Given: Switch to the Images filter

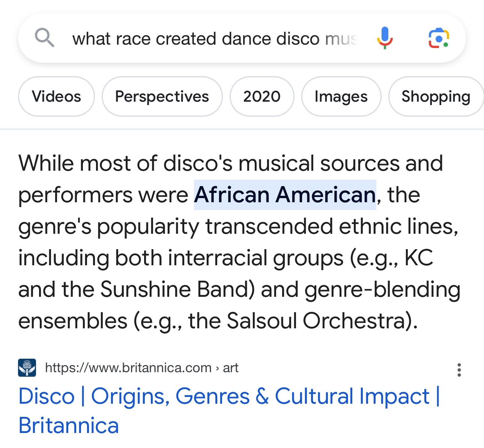Looking at the screenshot, I should coord(341,96).
